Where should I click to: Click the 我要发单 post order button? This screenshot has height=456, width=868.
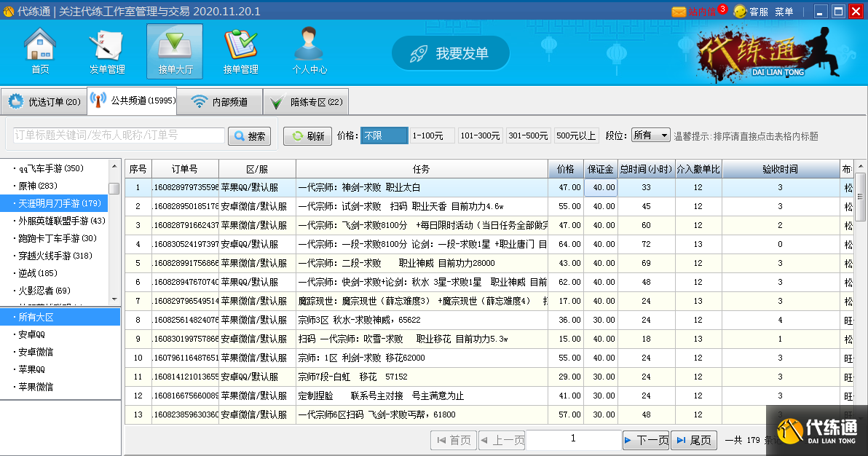(x=451, y=52)
